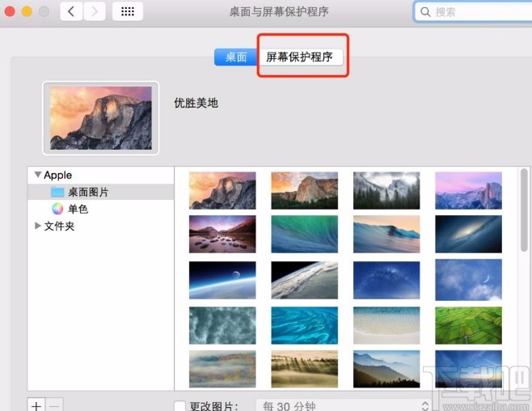This screenshot has width=532, height=411.
Task: Choose the pink-sky Half Dome wallpaper thumbnail
Action: (x=222, y=190)
